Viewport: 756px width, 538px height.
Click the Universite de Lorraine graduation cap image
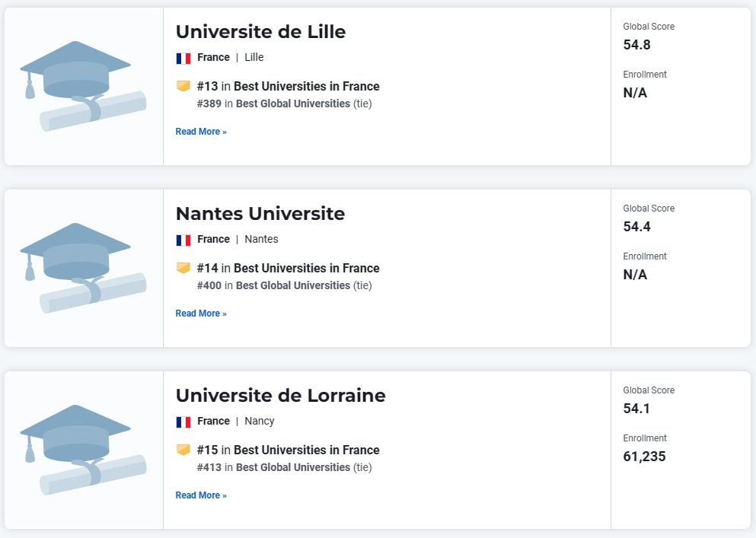point(83,450)
